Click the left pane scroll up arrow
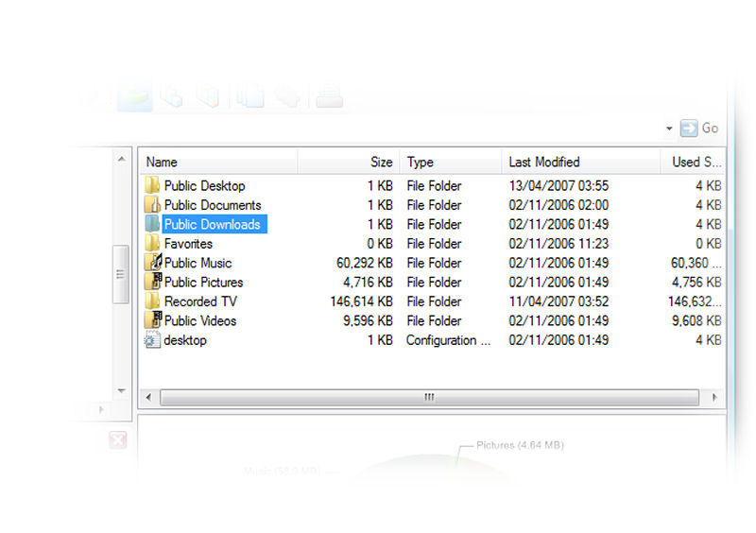This screenshot has width=756, height=533. click(121, 159)
